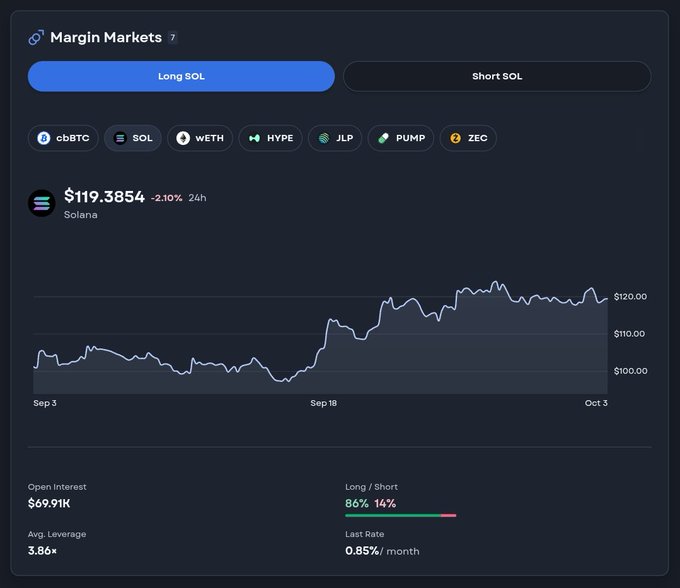Click the Margin Markets count badge 7
The height and width of the screenshot is (588, 680).
(173, 38)
